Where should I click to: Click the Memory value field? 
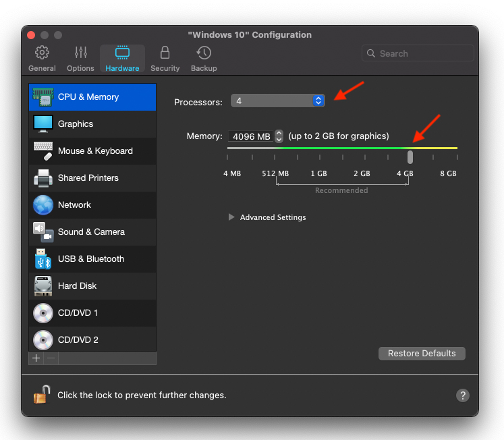251,136
